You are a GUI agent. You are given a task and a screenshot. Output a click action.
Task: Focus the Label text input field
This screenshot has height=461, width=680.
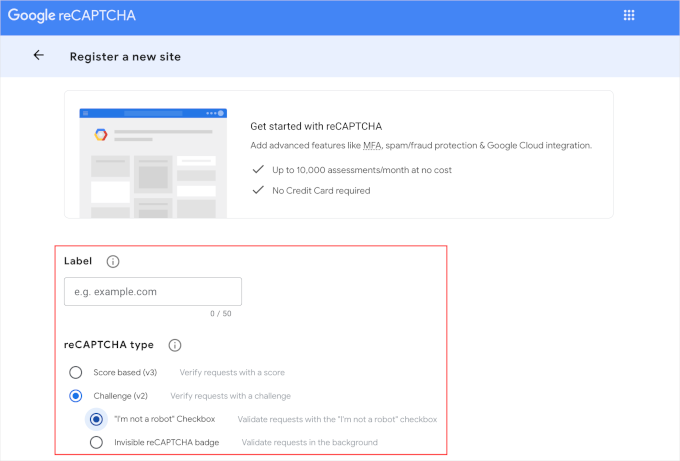[153, 292]
